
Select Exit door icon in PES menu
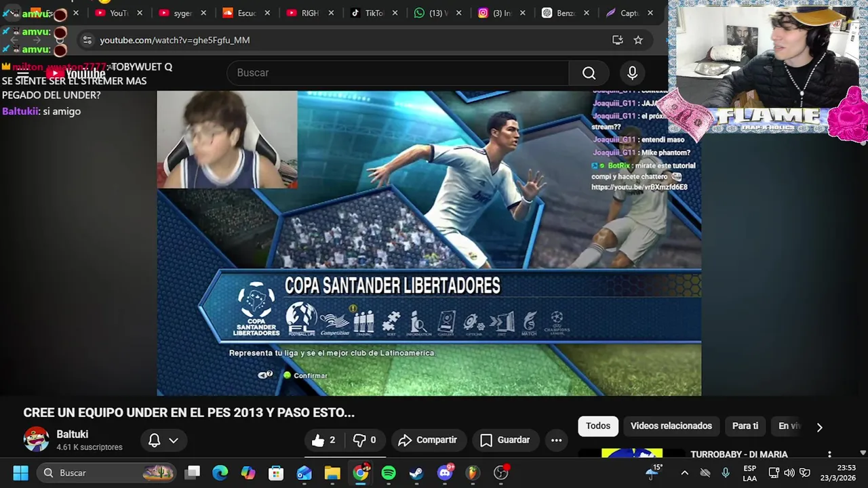502,323
